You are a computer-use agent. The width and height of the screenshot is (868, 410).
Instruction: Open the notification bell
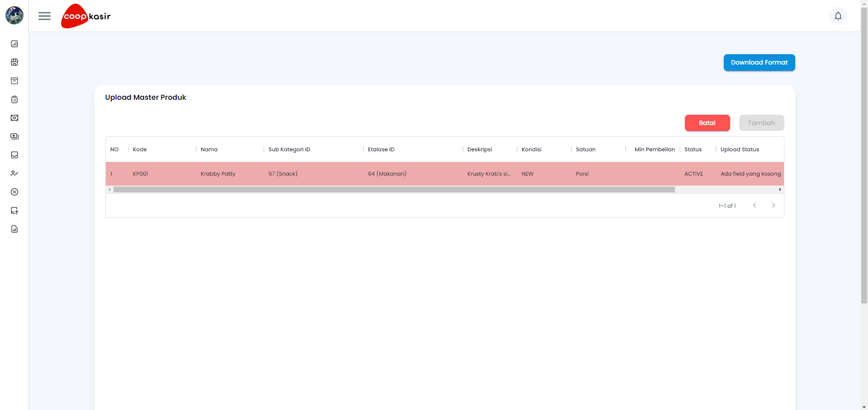838,16
